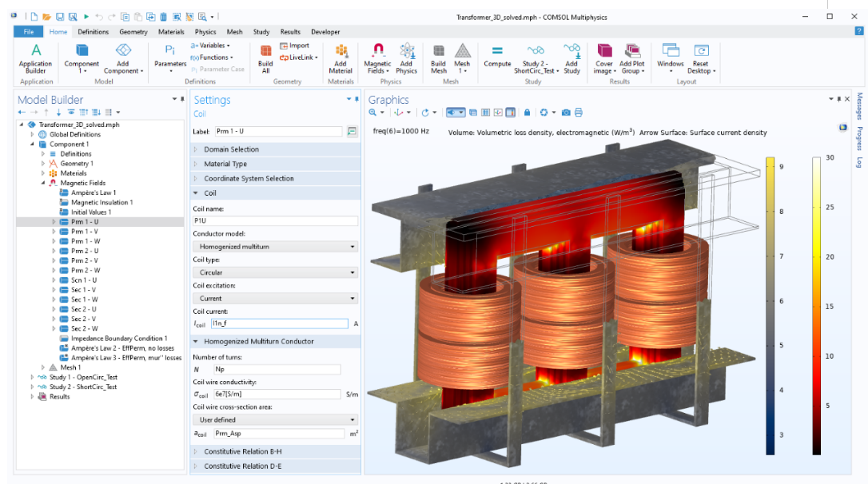Click the Coil current input field

coord(280,323)
